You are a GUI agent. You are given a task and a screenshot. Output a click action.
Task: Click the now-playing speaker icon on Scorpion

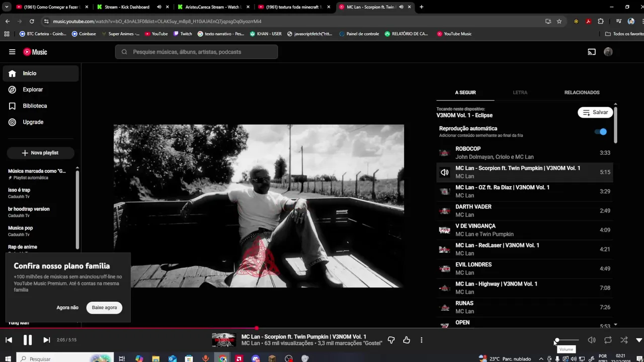445,172
